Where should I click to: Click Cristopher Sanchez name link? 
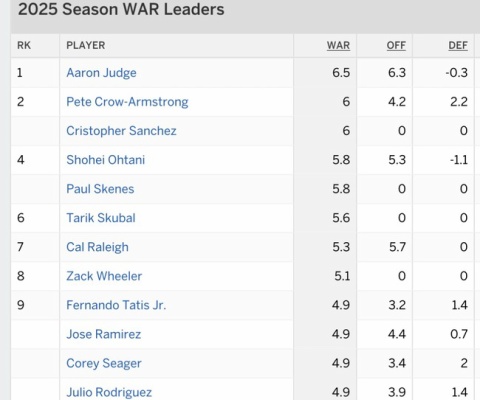(121, 131)
